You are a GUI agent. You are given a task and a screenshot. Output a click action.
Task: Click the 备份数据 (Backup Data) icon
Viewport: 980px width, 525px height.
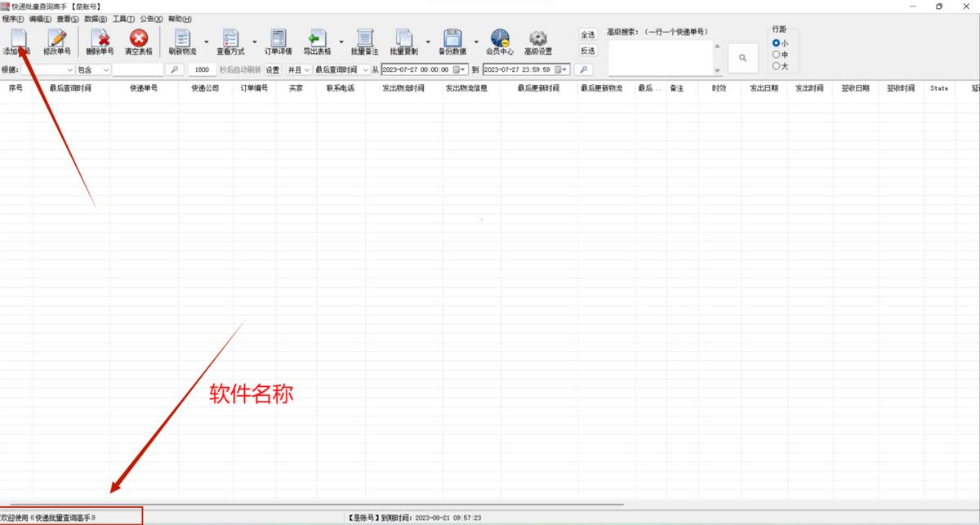(x=452, y=41)
